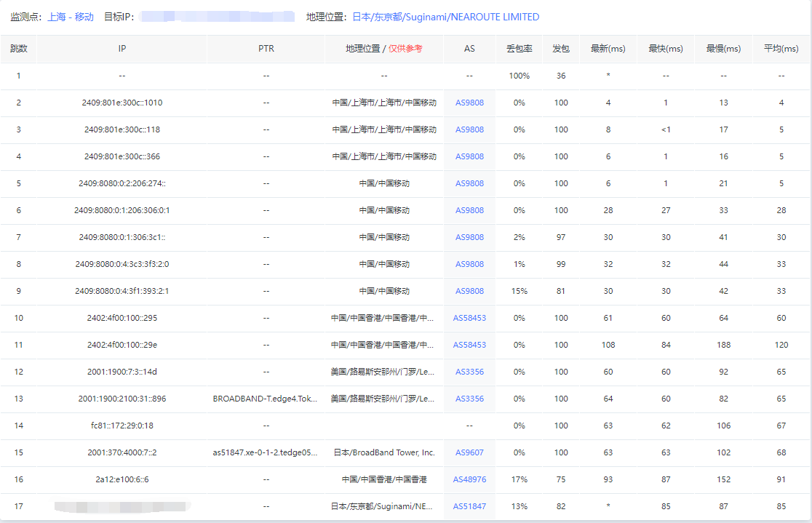Screen dimensions: 812x523
Task: Select IP 2001:1900:2100:31::896
Action: [x=122, y=399]
